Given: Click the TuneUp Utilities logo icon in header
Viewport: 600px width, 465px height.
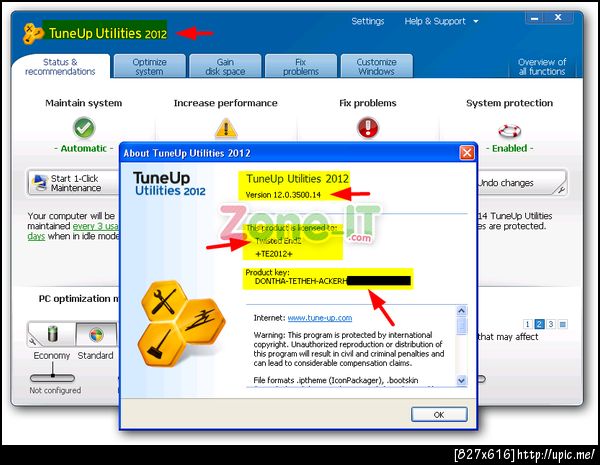Looking at the screenshot, I should click(33, 34).
